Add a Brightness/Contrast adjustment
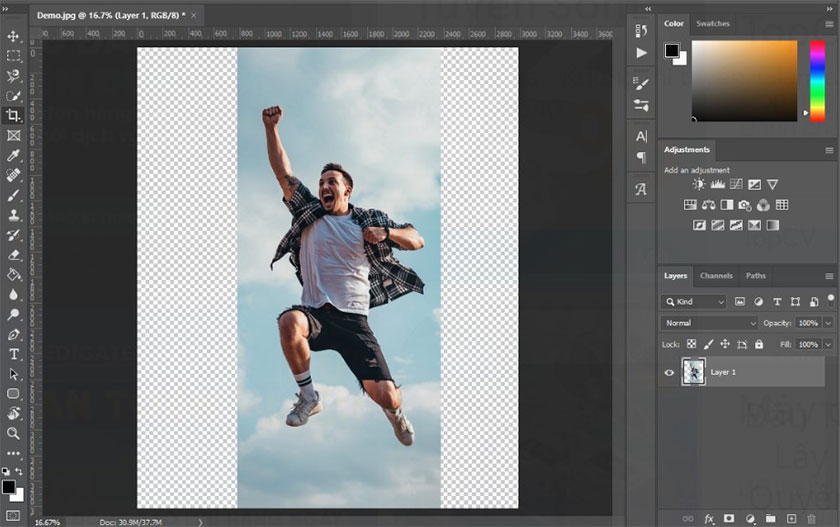The image size is (840, 527). pyautogui.click(x=699, y=184)
